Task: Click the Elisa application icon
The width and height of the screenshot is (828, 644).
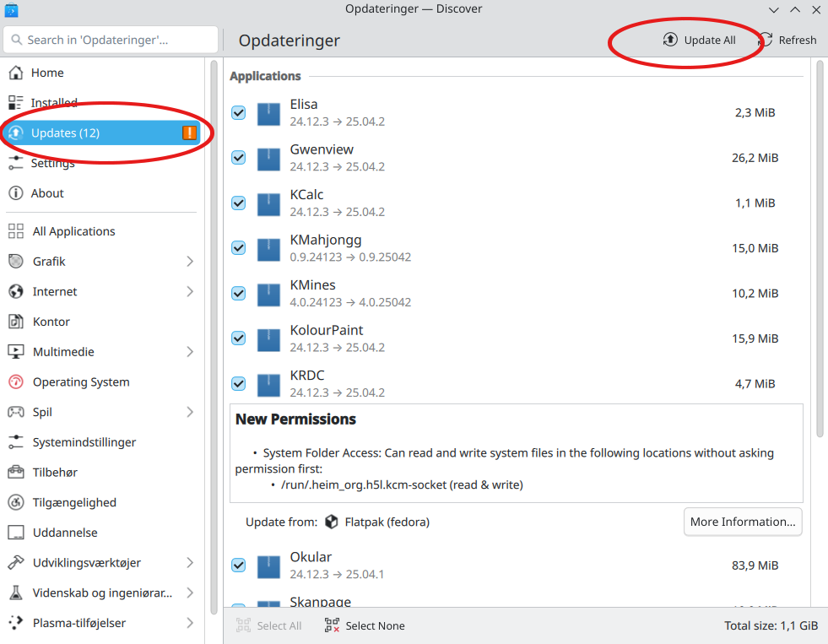Action: (x=268, y=112)
